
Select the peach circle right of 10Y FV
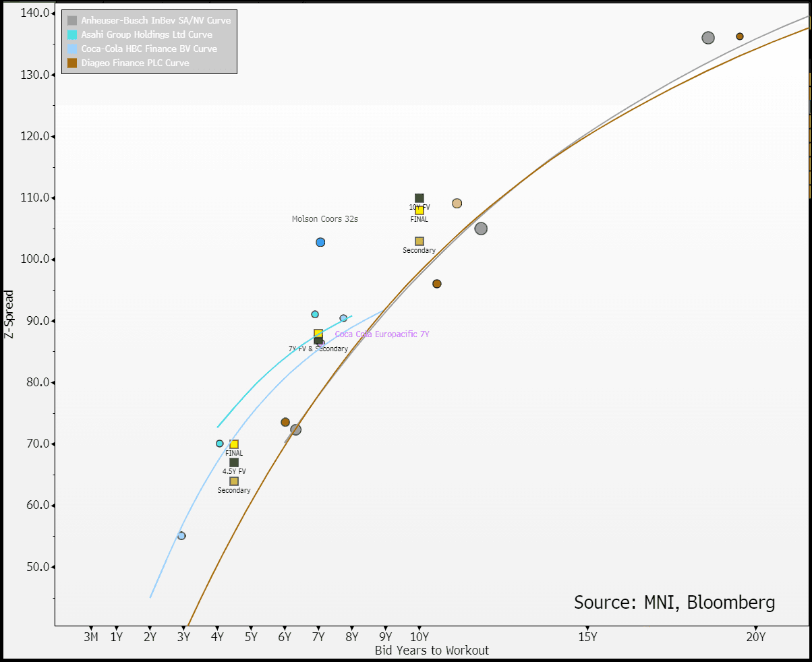457,204
